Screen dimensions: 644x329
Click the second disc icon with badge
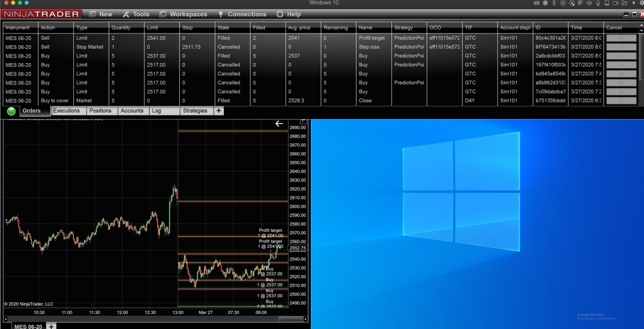click(x=572, y=3)
